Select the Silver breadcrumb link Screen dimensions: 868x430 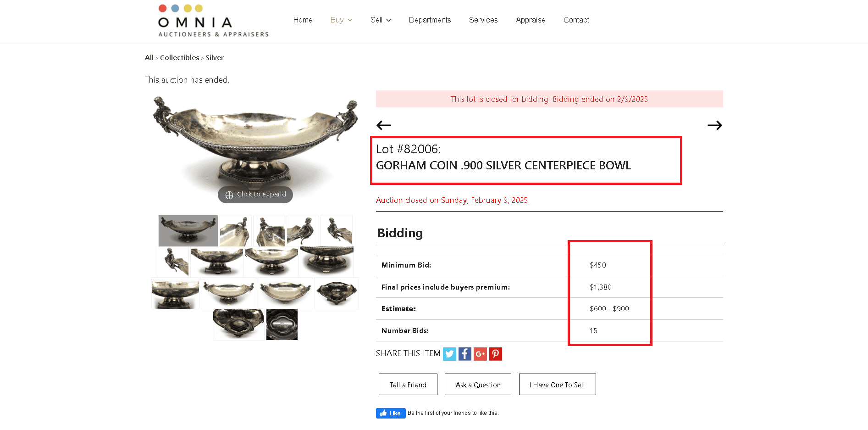(215, 57)
